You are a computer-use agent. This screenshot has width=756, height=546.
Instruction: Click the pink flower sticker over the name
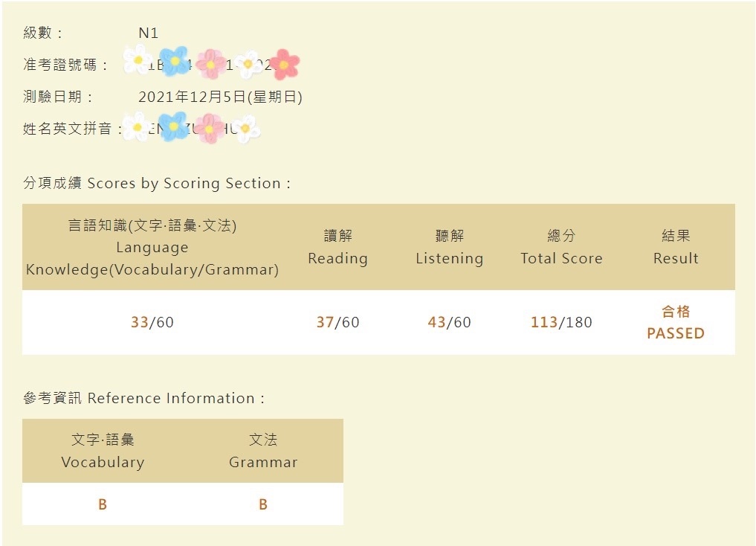(x=209, y=128)
